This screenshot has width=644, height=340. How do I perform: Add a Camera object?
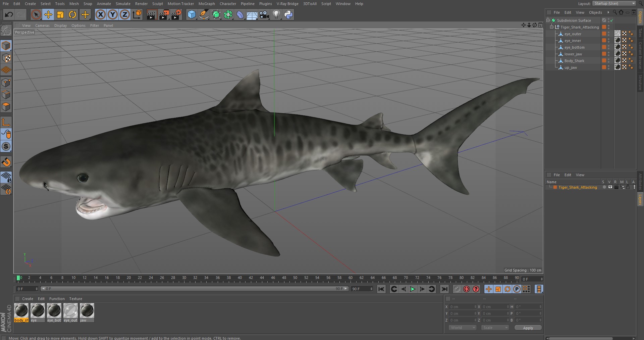(264, 14)
